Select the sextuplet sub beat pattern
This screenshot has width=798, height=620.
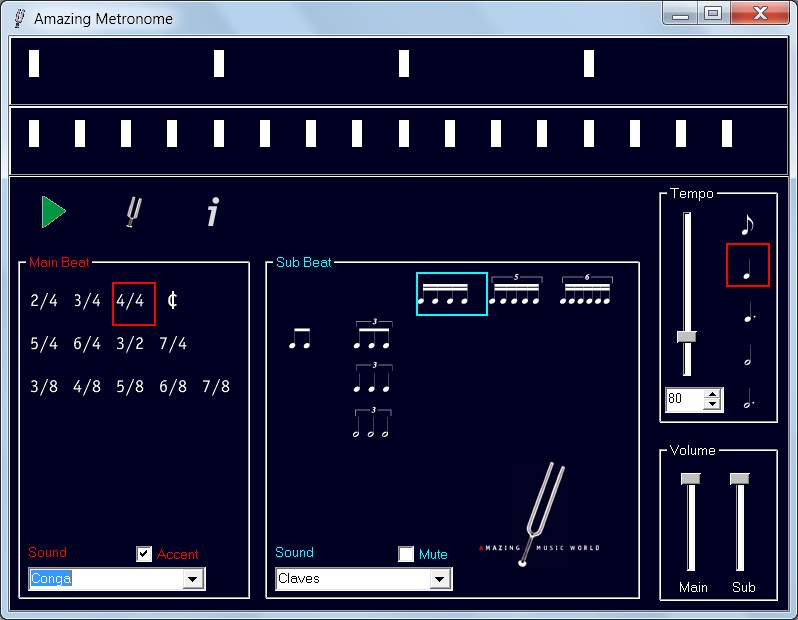coord(586,292)
